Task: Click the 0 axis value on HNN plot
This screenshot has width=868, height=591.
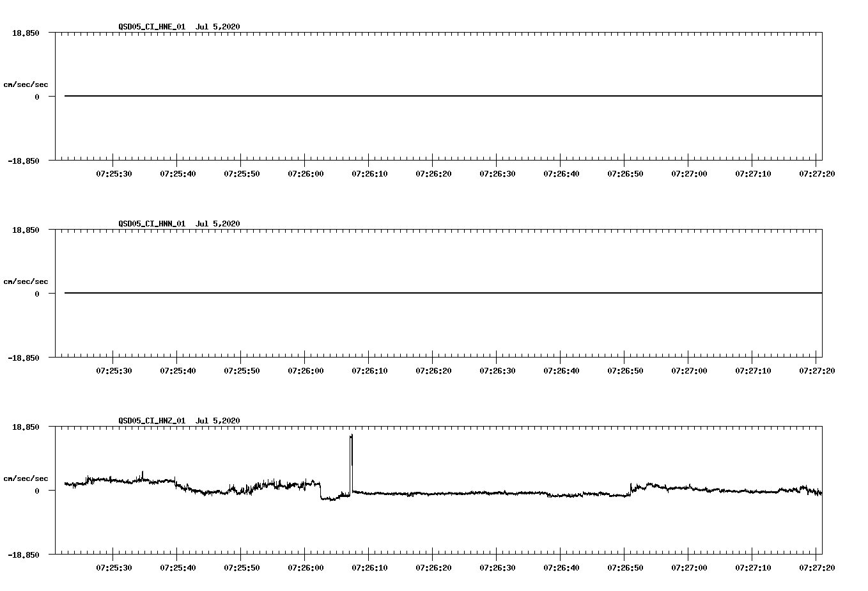Action: tap(37, 294)
